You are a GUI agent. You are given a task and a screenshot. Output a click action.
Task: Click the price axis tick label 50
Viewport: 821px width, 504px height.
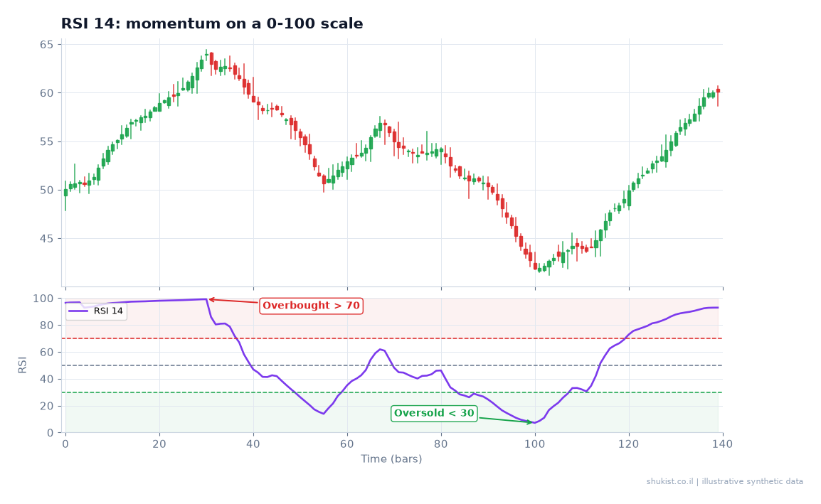[47, 190]
